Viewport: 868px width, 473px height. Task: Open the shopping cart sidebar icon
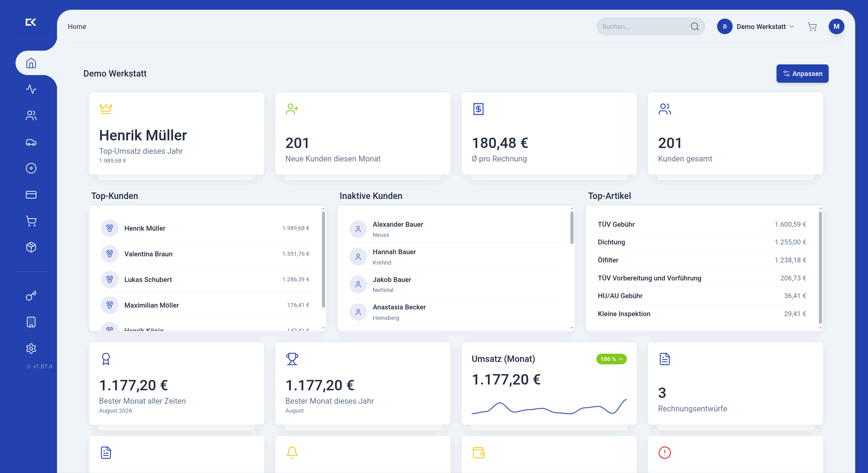(31, 221)
